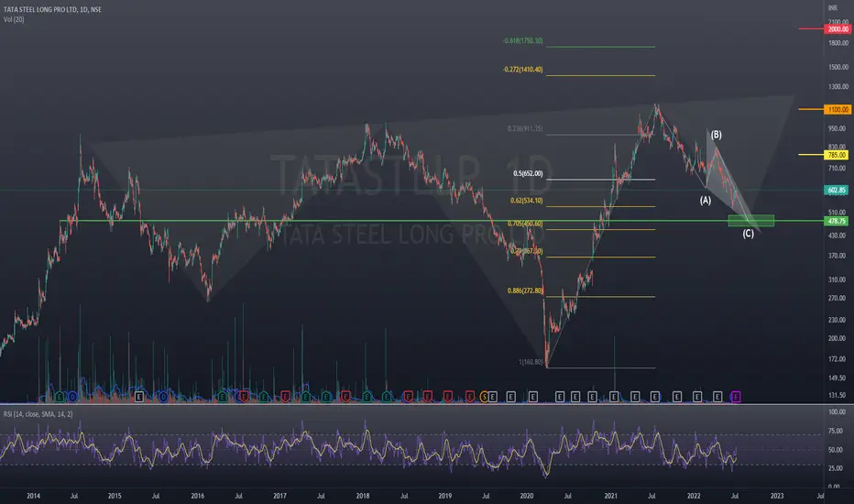Image resolution: width=854 pixels, height=504 pixels.
Task: Click the (B) wave label
Action: pyautogui.click(x=717, y=135)
